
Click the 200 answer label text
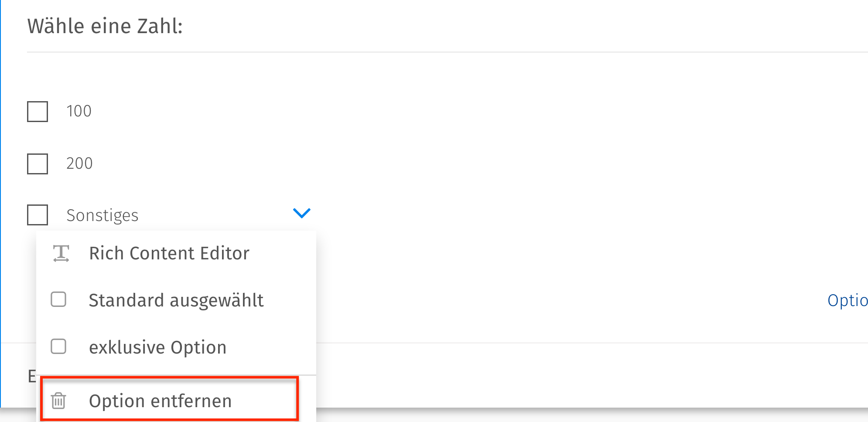[x=79, y=163]
